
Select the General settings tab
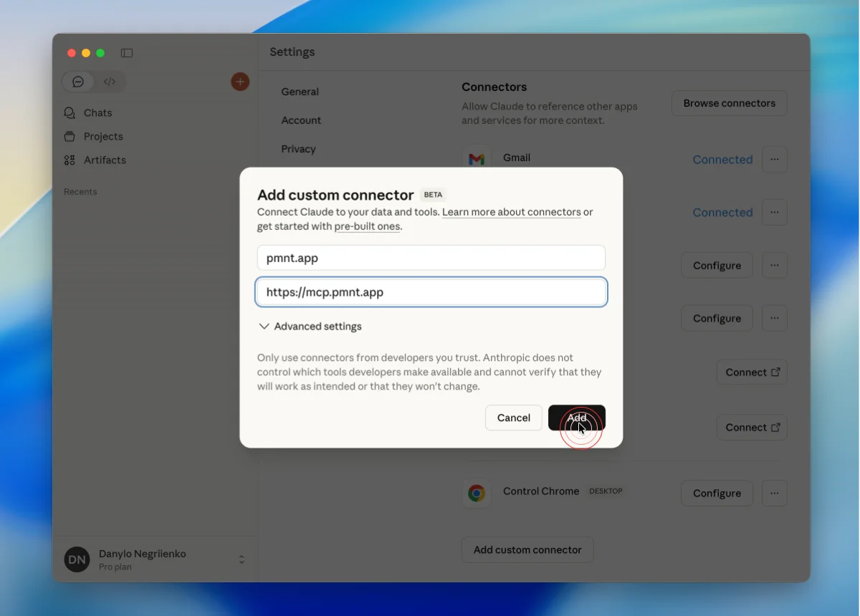click(x=300, y=92)
